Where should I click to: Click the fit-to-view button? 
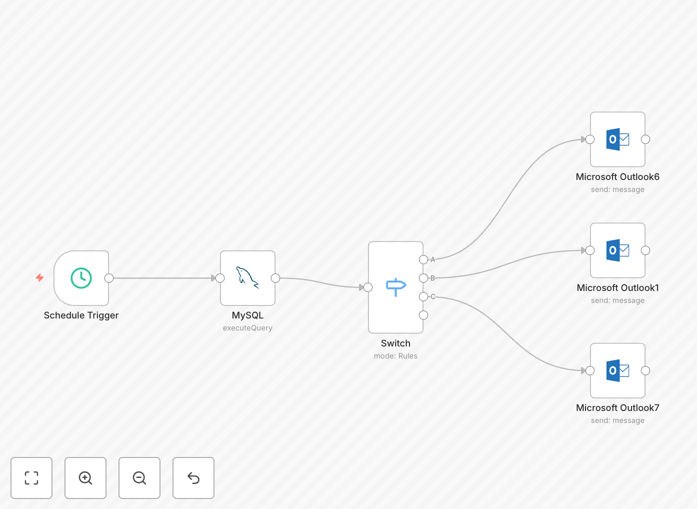[32, 478]
